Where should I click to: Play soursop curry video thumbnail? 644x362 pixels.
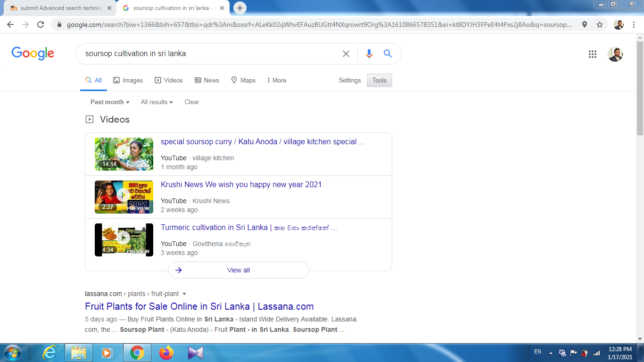pyautogui.click(x=124, y=154)
